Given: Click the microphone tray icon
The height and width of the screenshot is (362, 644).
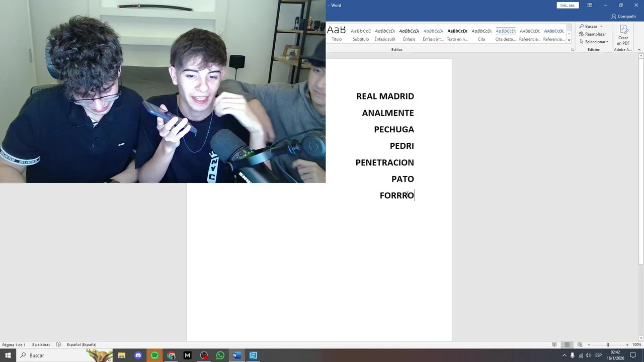Looking at the screenshot, I should [573, 355].
